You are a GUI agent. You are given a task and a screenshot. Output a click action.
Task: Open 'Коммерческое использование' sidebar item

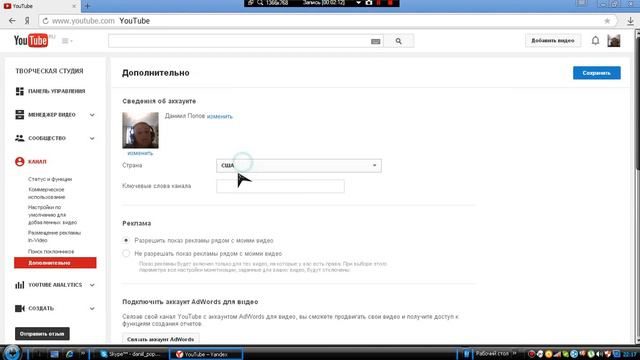[x=47, y=193]
